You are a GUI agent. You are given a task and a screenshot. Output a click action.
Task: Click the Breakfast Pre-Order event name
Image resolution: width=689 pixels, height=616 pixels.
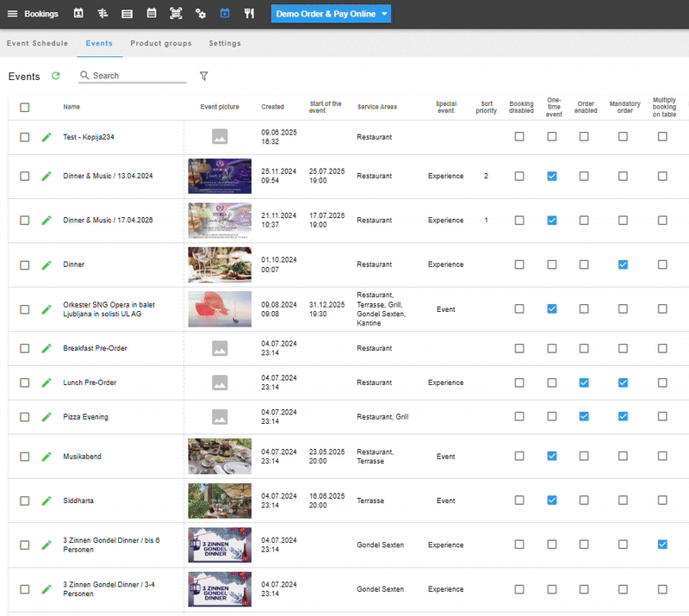[95, 348]
